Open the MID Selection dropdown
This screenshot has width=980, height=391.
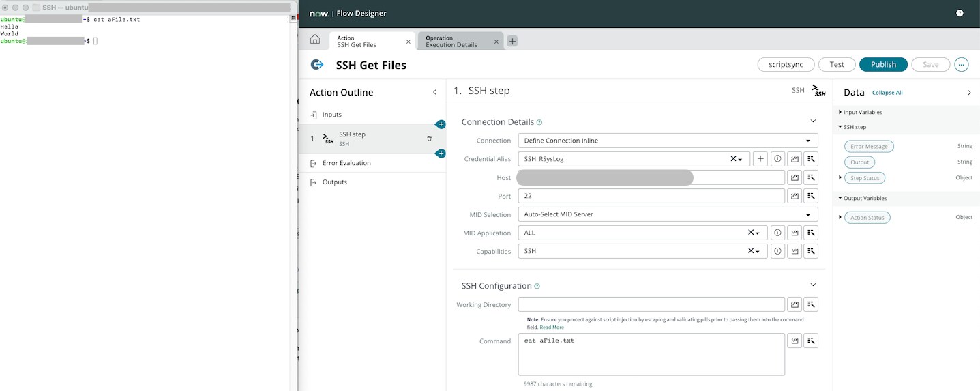pos(668,214)
